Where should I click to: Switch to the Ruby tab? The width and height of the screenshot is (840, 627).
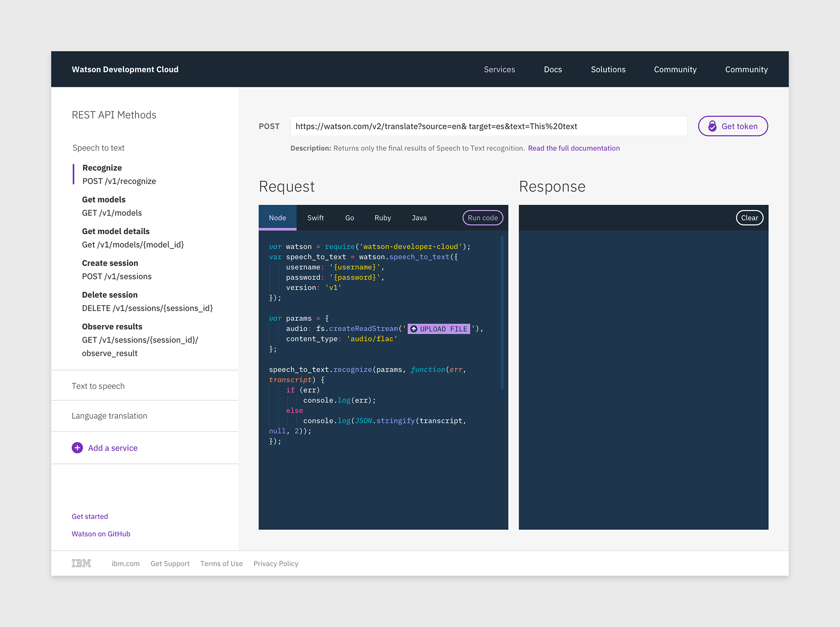(383, 217)
